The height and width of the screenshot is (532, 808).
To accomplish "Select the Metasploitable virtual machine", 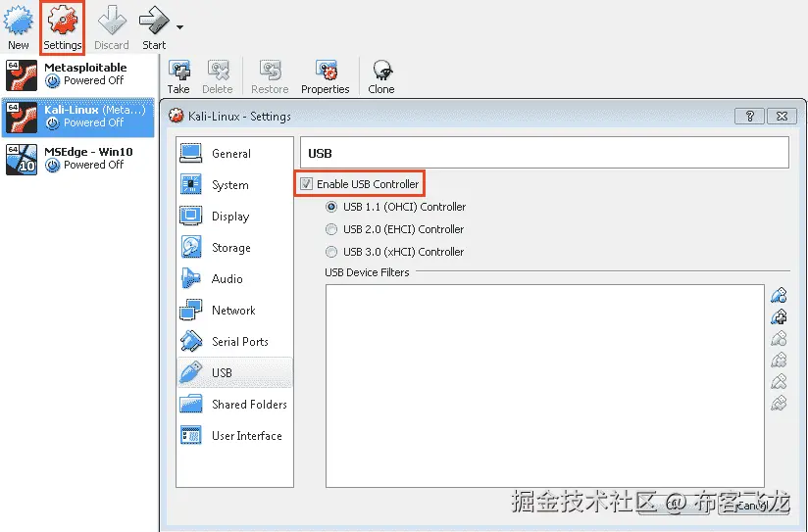I will (78, 74).
